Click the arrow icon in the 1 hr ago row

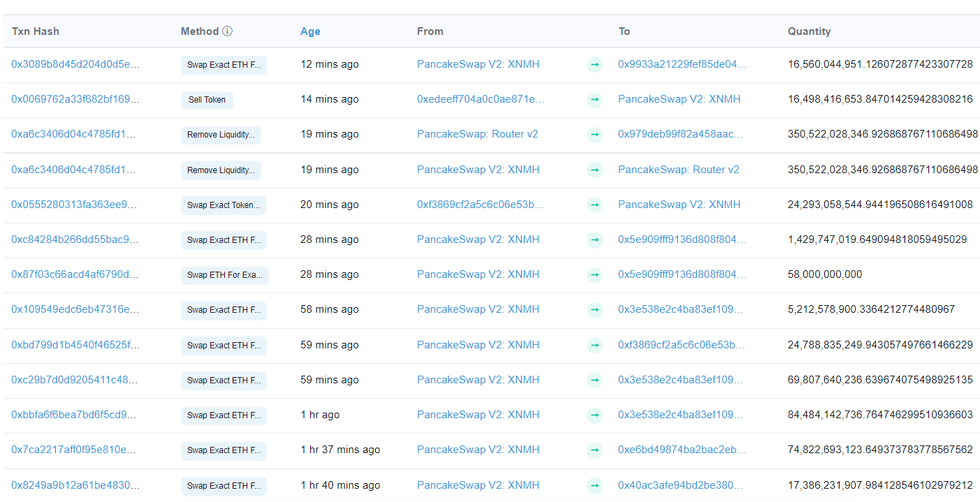[594, 415]
